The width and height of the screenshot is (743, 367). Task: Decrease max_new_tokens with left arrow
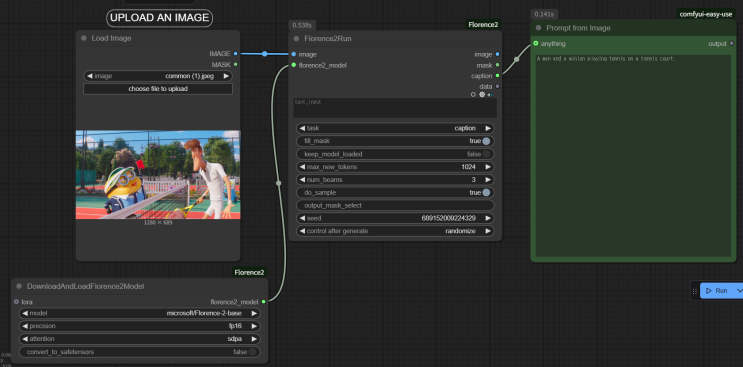[302, 167]
